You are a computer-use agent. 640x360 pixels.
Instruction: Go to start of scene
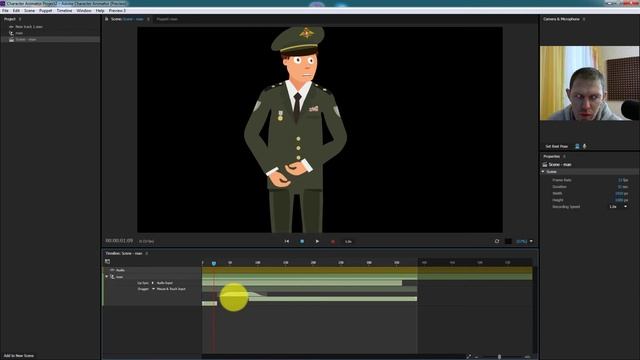click(287, 241)
